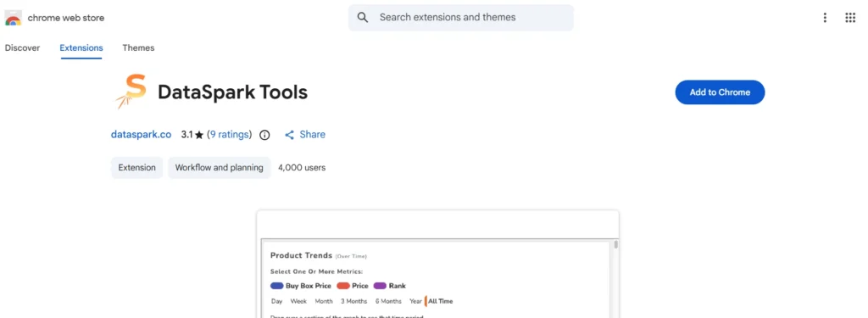This screenshot has width=868, height=318.
Task: Click the DataSpark Tools title
Action: coord(232,92)
